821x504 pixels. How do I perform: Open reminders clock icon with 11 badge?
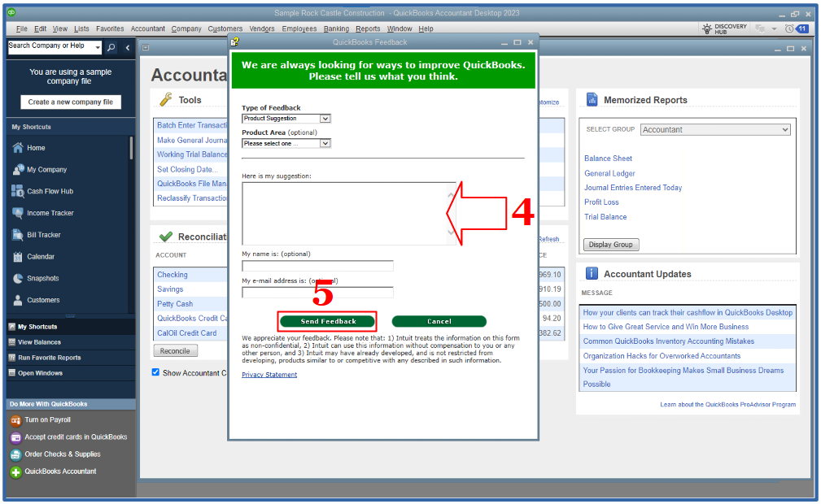coord(797,28)
